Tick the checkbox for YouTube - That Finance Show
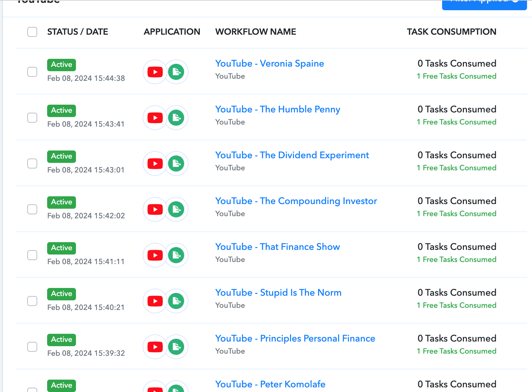Screen dimensions: 532x392 click(32, 255)
